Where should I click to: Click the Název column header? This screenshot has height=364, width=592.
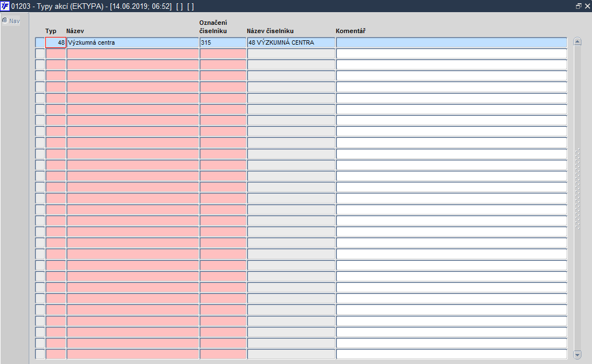[x=75, y=31]
